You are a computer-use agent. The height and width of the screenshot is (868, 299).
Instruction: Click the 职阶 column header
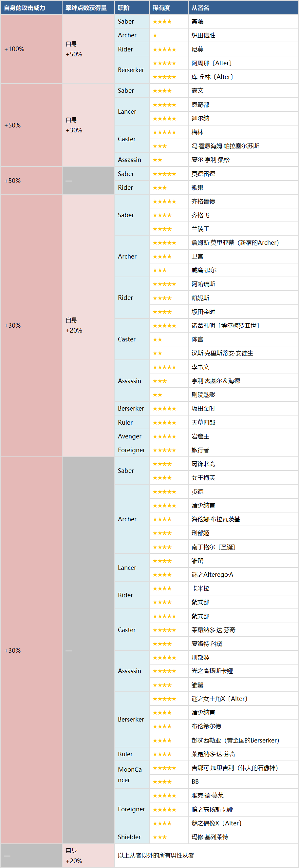132,8
